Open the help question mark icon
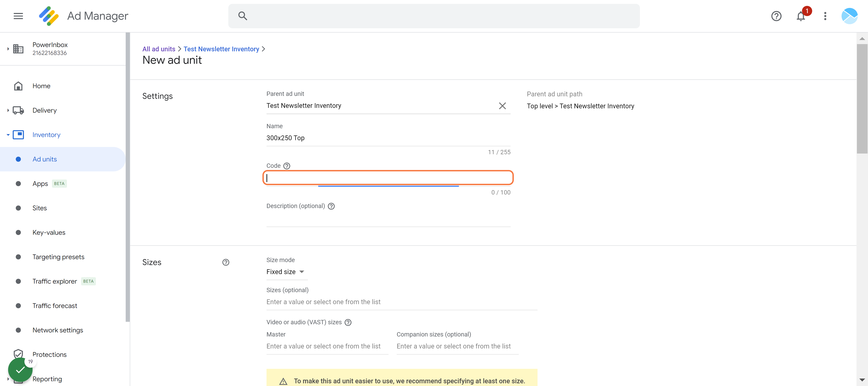Image resolution: width=868 pixels, height=386 pixels. 776,16
